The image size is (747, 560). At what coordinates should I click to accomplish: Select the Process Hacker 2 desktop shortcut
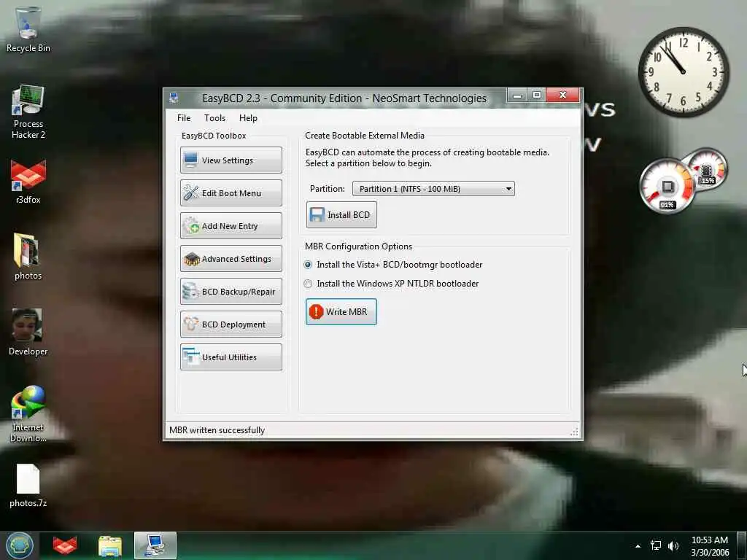[x=28, y=112]
